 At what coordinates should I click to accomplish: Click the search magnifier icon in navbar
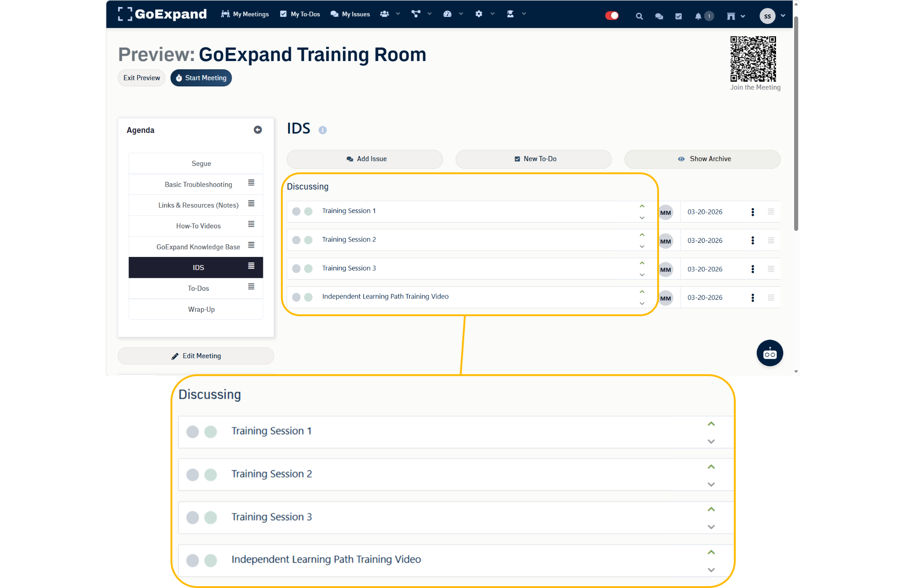coord(639,16)
